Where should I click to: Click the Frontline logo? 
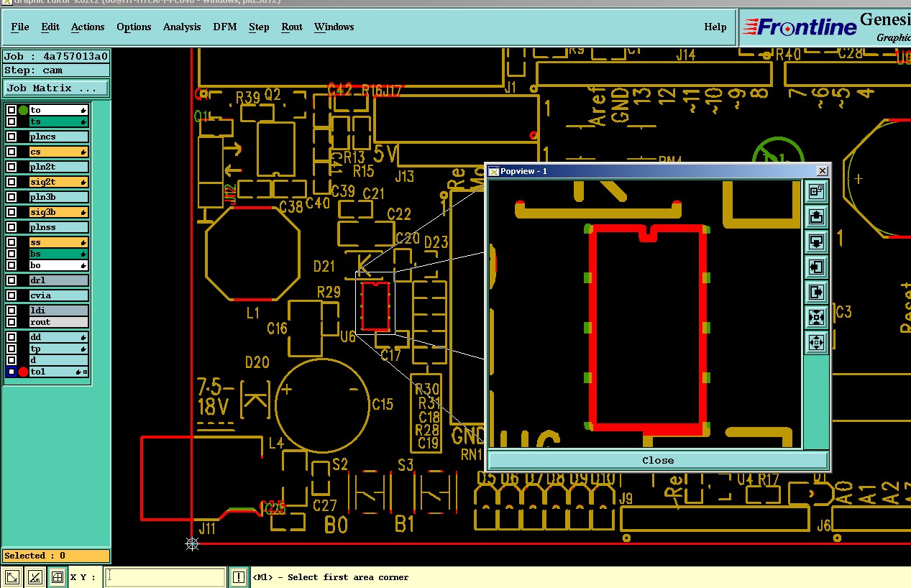800,27
